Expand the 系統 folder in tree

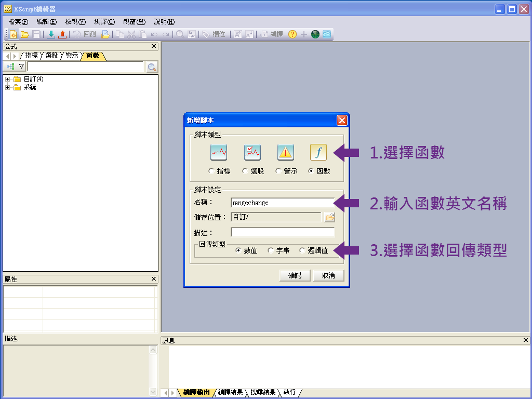[7, 87]
